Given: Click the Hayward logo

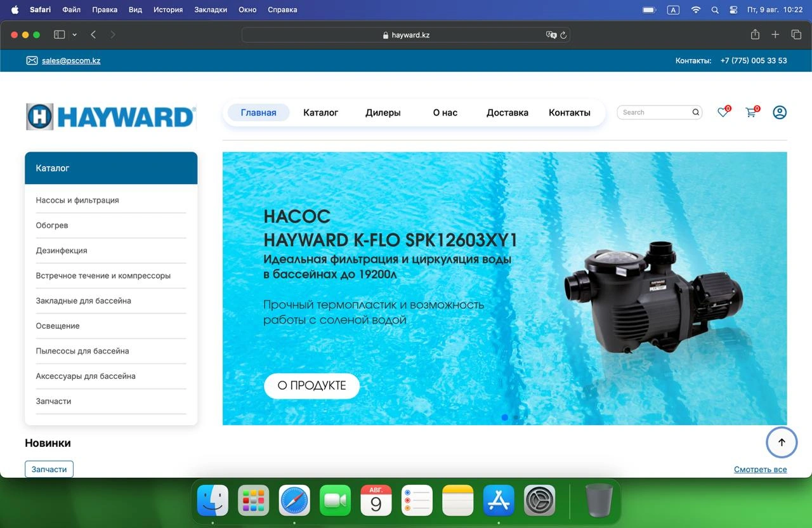Looking at the screenshot, I should coord(111,117).
